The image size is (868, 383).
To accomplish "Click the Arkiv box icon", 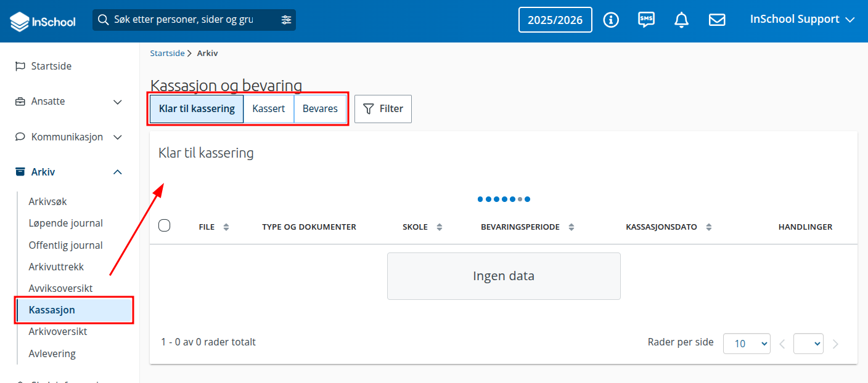I will coord(20,172).
